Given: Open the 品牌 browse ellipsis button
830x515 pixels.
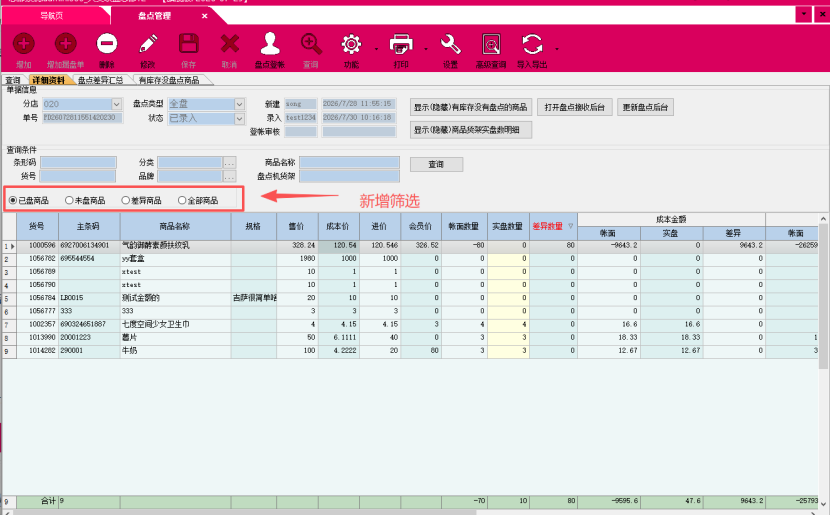Looking at the screenshot, I should coord(229,176).
